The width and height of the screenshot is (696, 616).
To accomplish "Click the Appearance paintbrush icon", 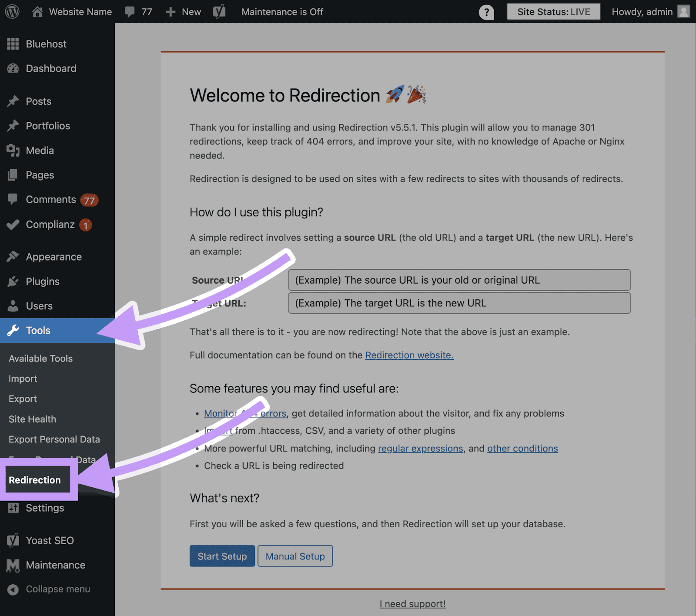I will (x=13, y=256).
